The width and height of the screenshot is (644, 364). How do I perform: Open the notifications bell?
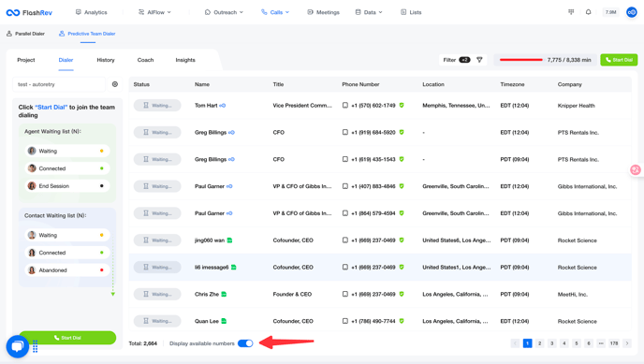coord(588,12)
